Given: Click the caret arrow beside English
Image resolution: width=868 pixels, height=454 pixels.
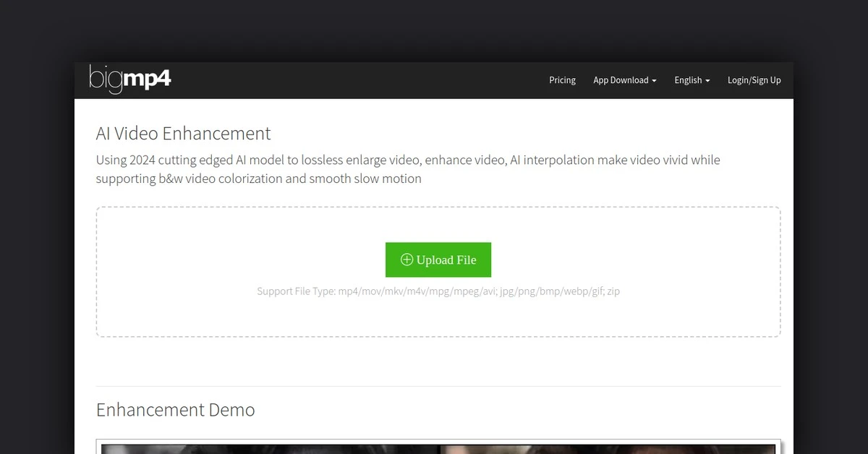Looking at the screenshot, I should click(707, 81).
